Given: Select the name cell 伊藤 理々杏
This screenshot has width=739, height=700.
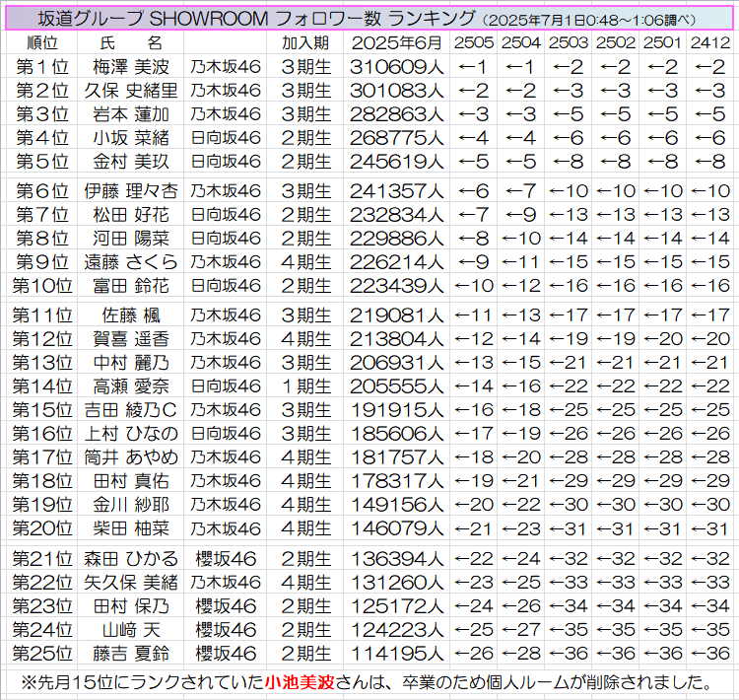Looking at the screenshot, I should pyautogui.click(x=131, y=191).
